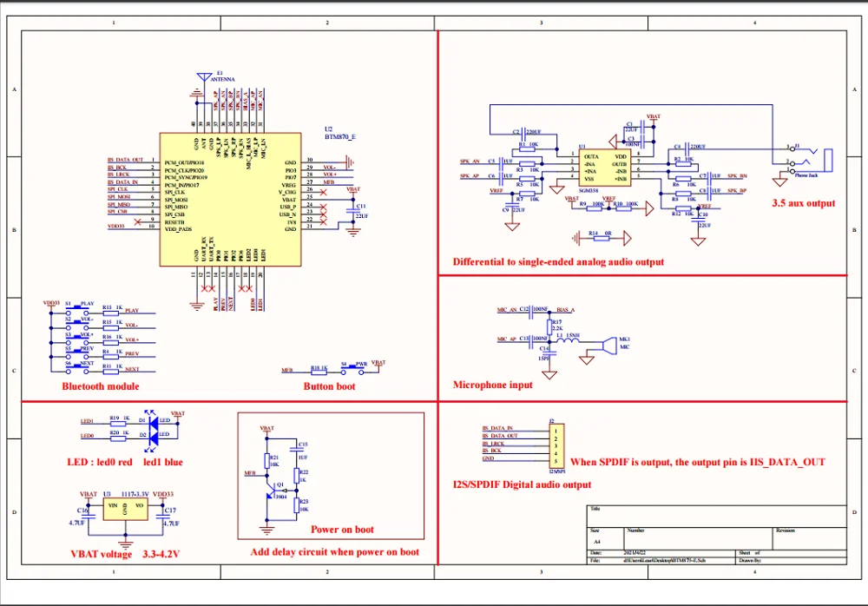868x606 pixels.
Task: Select the D1 LED diode symbol
Action: tap(152, 420)
